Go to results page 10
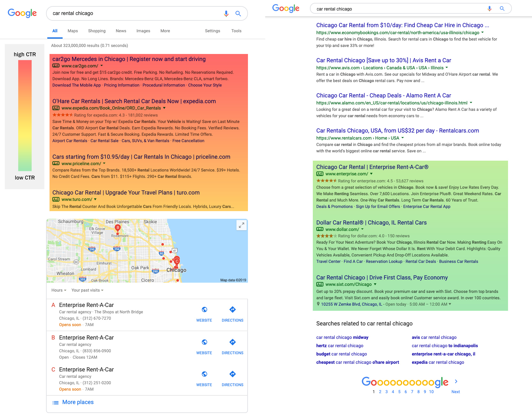 431,392
